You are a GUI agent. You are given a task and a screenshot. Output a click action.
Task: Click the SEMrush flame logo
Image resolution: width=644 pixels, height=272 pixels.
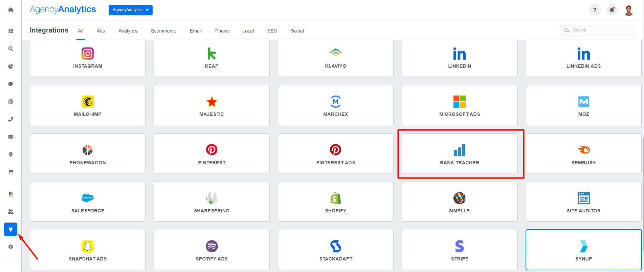(x=584, y=150)
